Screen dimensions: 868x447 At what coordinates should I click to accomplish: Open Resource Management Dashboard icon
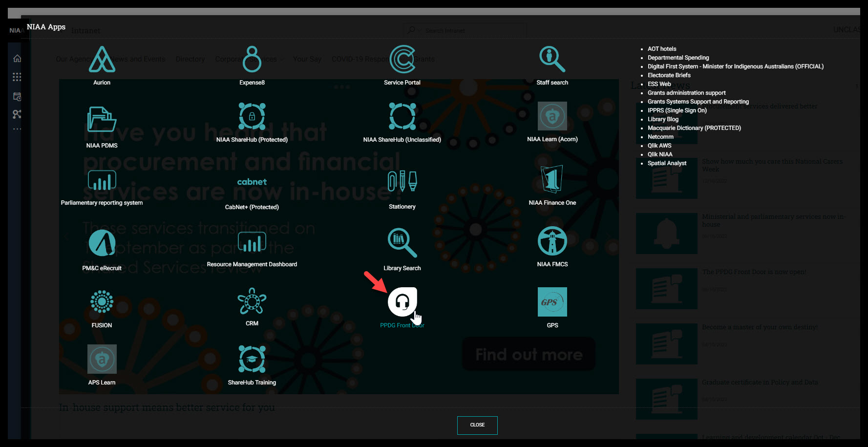pos(252,242)
